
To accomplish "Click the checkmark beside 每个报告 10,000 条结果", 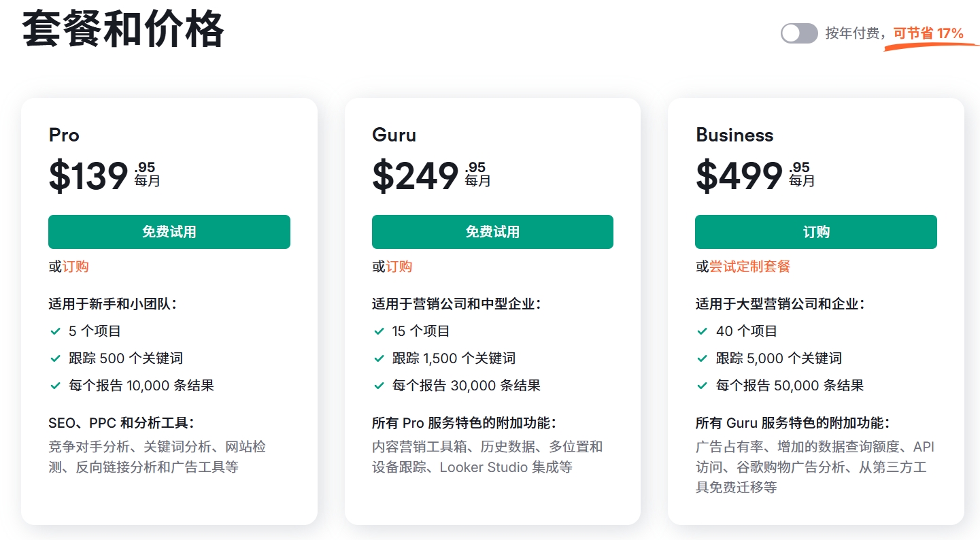I will [56, 386].
